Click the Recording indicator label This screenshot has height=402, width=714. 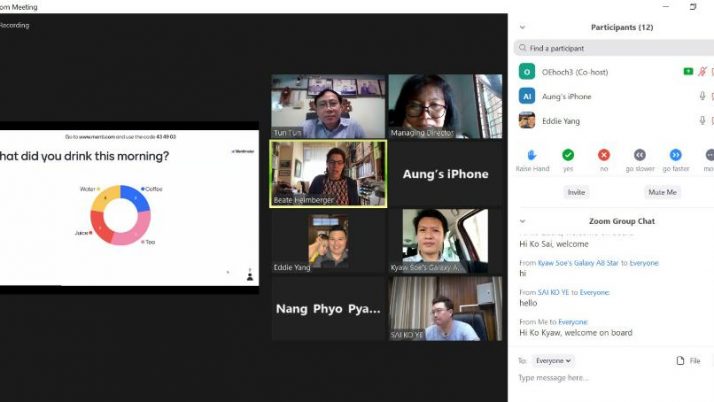pyautogui.click(x=15, y=25)
